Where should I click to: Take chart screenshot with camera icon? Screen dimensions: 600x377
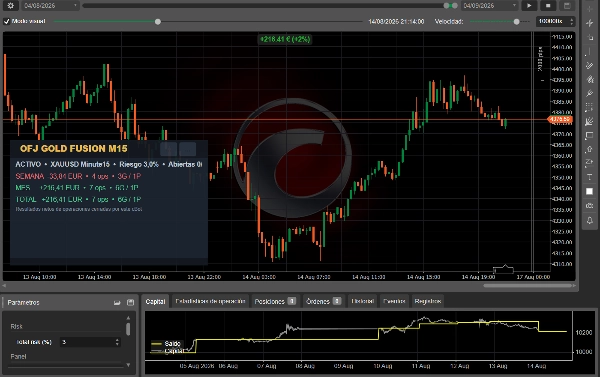pos(590,206)
